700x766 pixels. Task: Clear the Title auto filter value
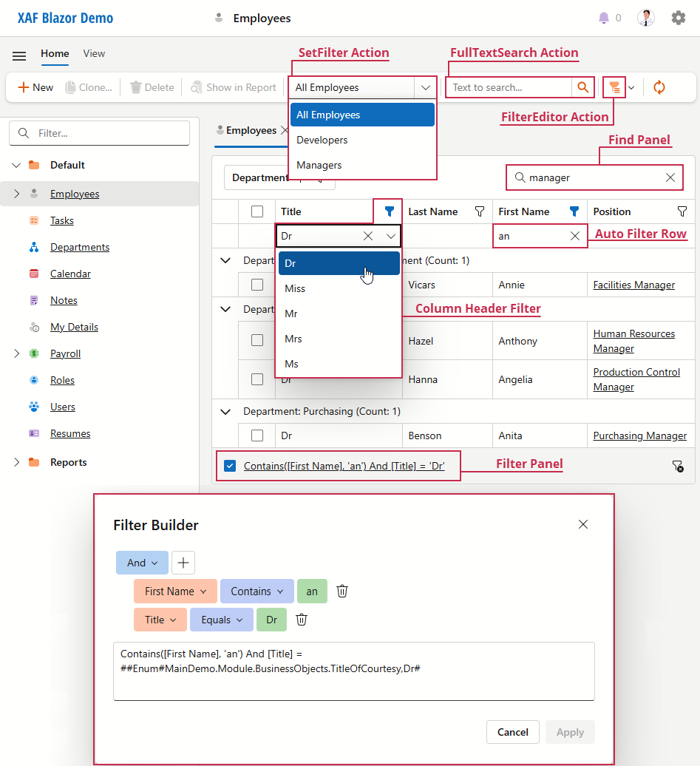[368, 236]
